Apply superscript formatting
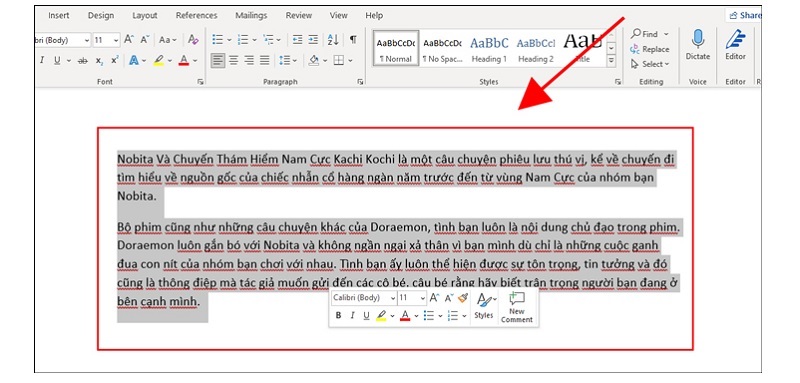Viewport: 800px width, 383px height. pos(114,61)
